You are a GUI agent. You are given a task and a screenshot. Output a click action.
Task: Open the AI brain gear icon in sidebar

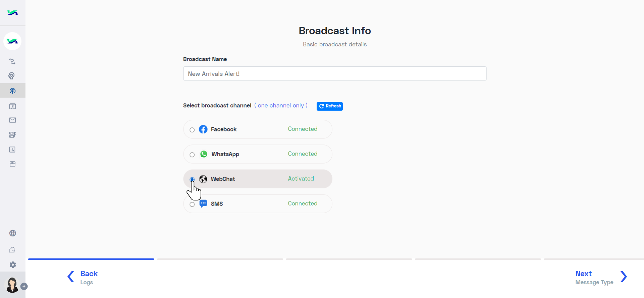(12, 76)
